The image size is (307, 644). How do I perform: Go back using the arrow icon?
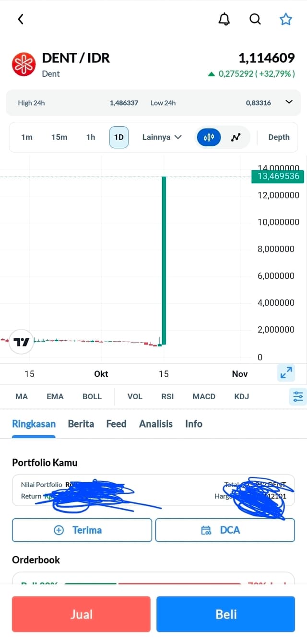point(20,19)
